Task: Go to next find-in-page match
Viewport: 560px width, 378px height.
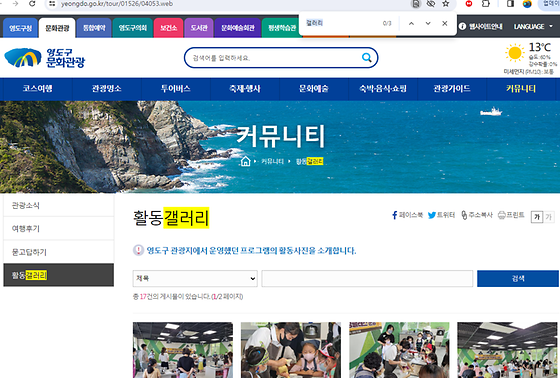Action: pos(428,24)
